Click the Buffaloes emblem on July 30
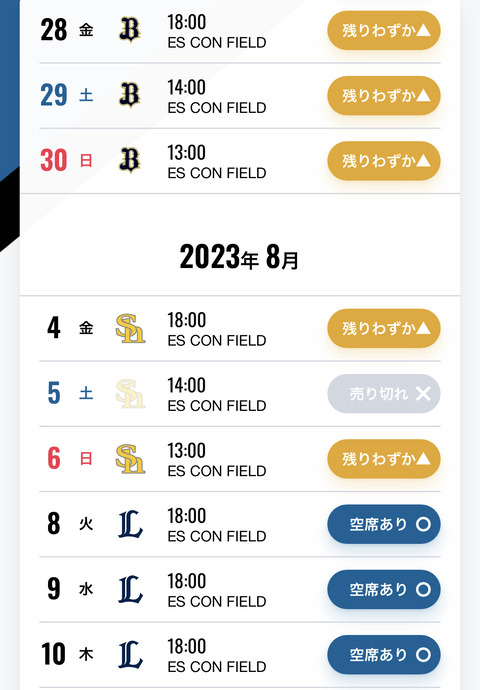This screenshot has height=690, width=480. click(130, 160)
